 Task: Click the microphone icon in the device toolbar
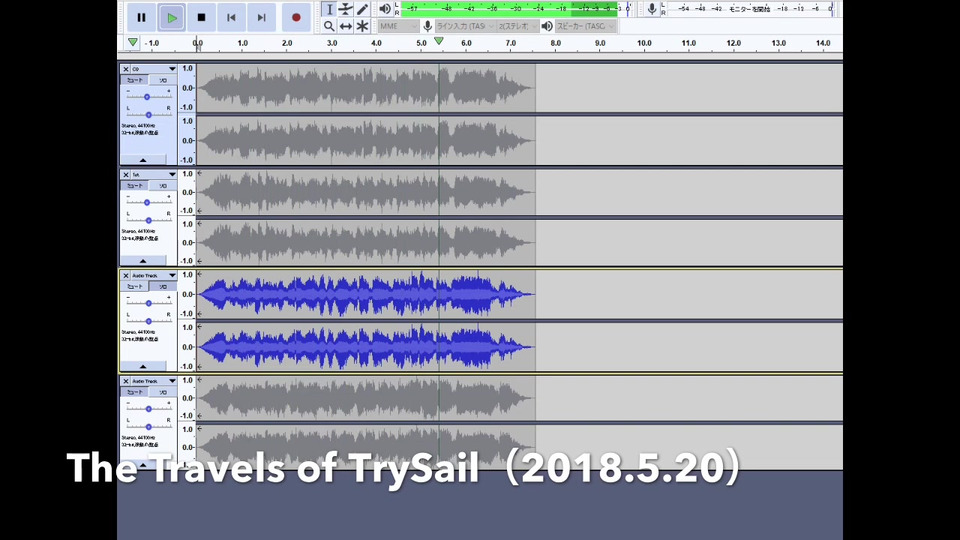pos(427,26)
